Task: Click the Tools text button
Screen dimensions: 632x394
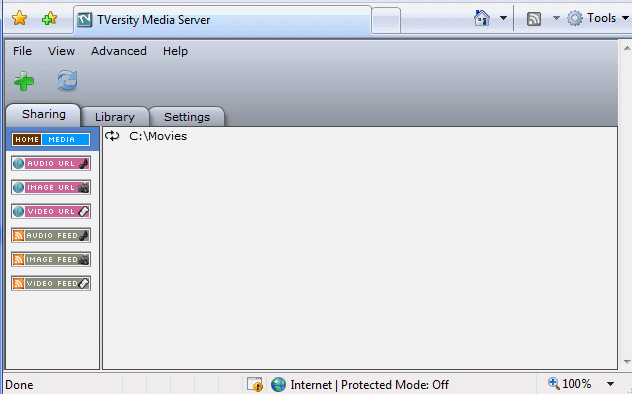Action: [x=601, y=18]
